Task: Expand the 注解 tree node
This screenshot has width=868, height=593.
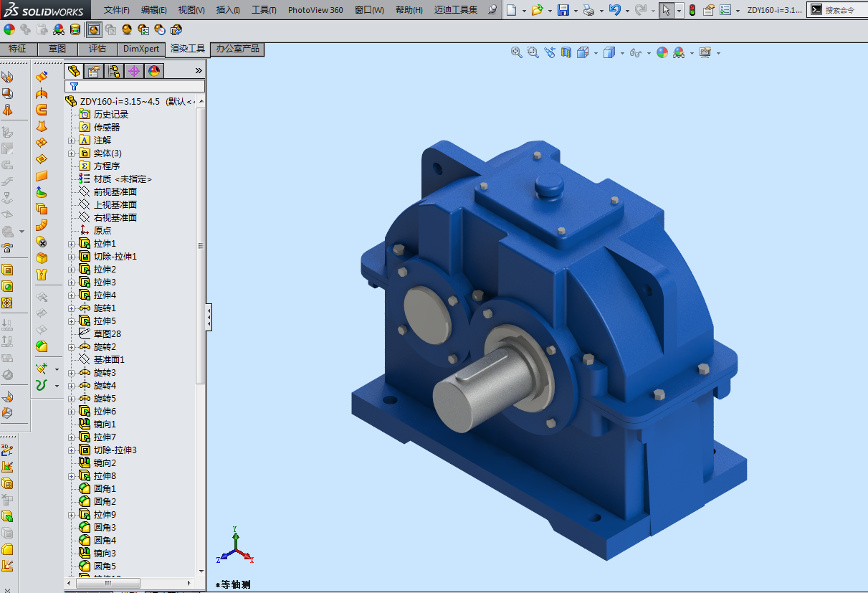Action: coord(71,141)
